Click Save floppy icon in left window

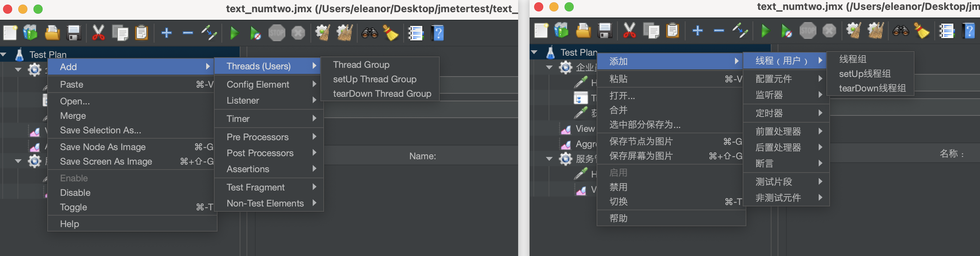click(74, 33)
